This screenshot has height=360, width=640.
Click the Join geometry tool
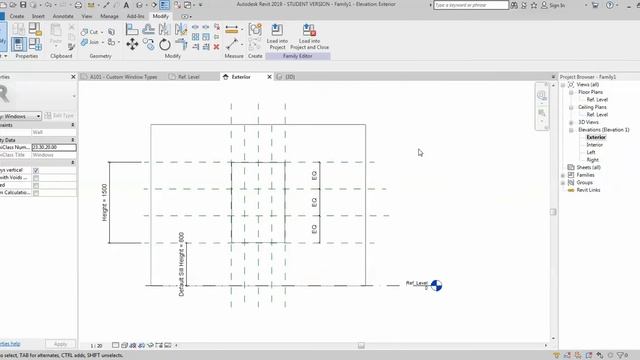[x=89, y=42]
